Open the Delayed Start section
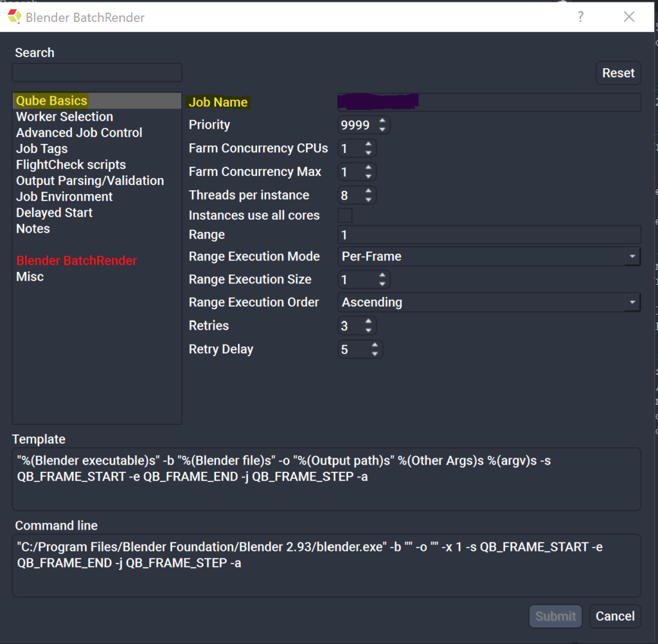Viewport: 658px width, 644px height. coord(54,213)
